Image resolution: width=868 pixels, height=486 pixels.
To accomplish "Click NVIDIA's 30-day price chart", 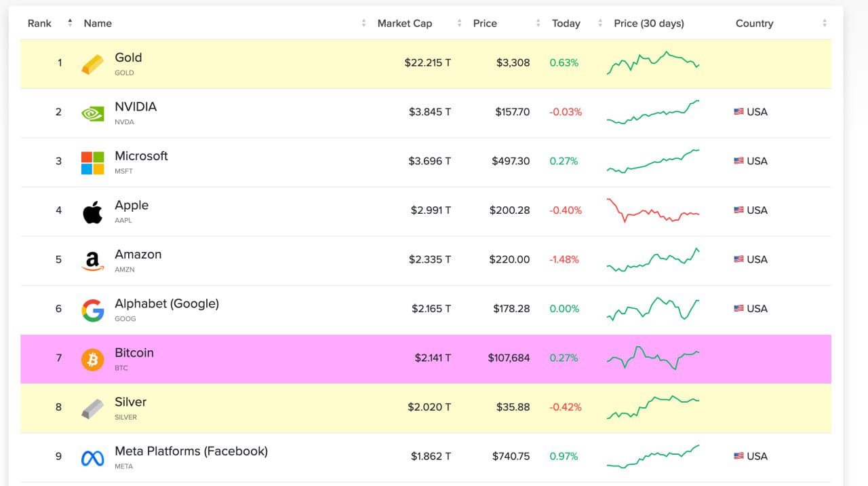I will point(653,112).
